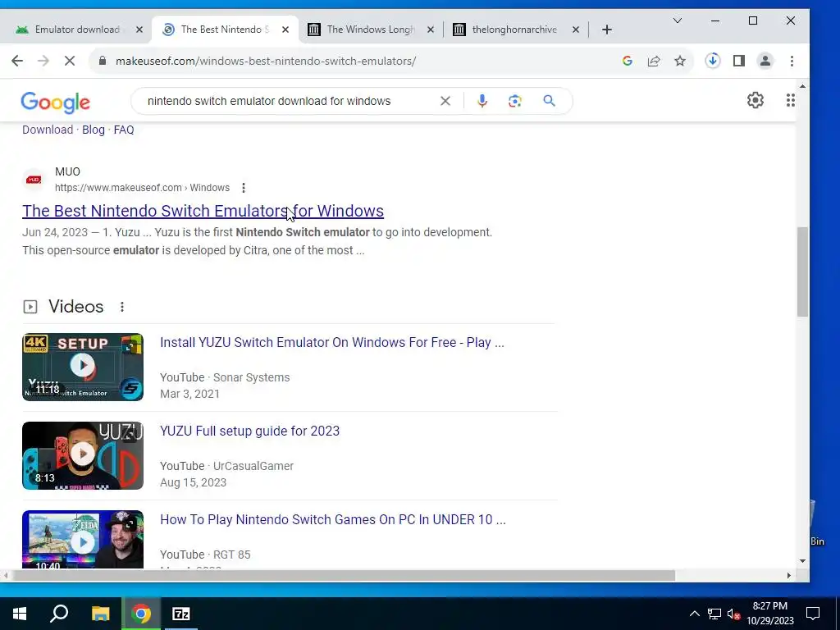Click the vertical scrollbar thumb
The image size is (840, 630).
802,272
